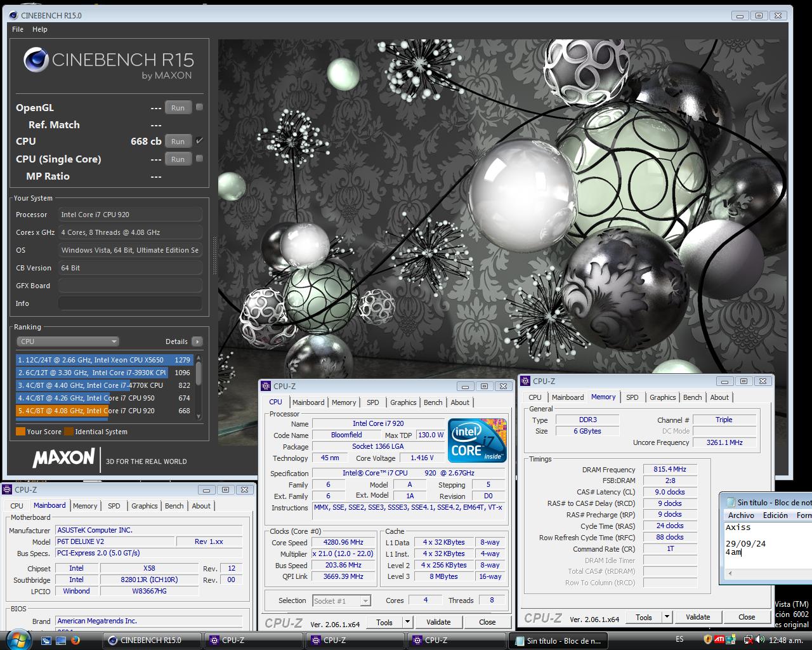Select highlighted ranking row Core i7 CPU 920
Screen dimensions: 812x650
pyautogui.click(x=104, y=411)
